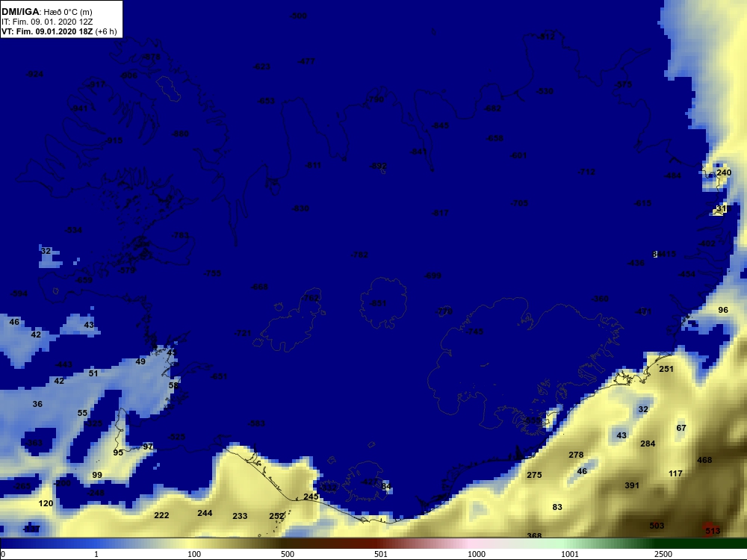Click the map value "120"
The height and width of the screenshot is (560, 747).
pyautogui.click(x=46, y=503)
